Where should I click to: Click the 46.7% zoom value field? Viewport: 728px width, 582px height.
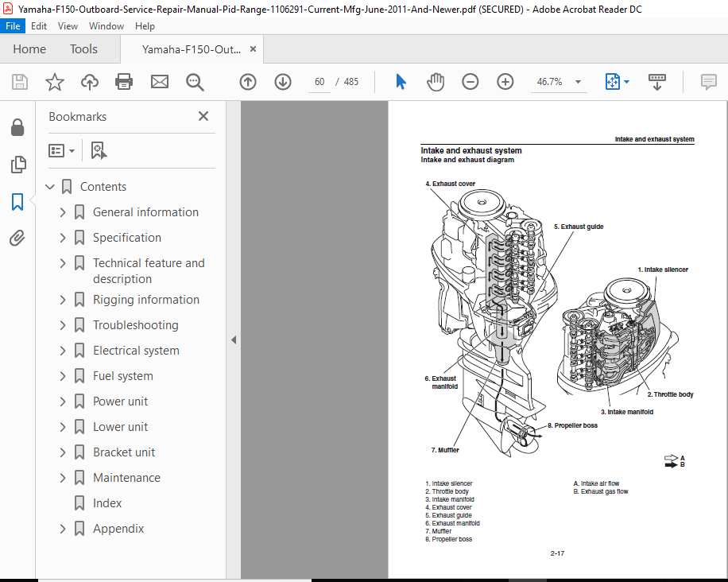tap(550, 82)
